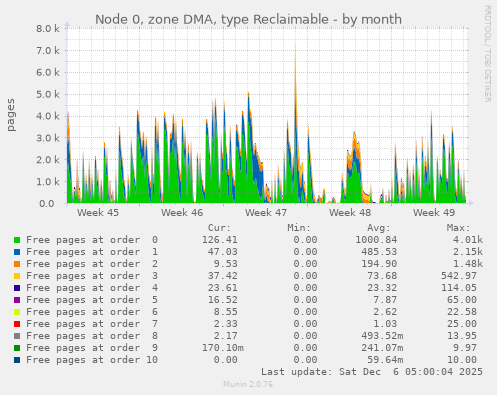Click the order 1 blue legend swatch
The image size is (497, 395).
(17, 252)
